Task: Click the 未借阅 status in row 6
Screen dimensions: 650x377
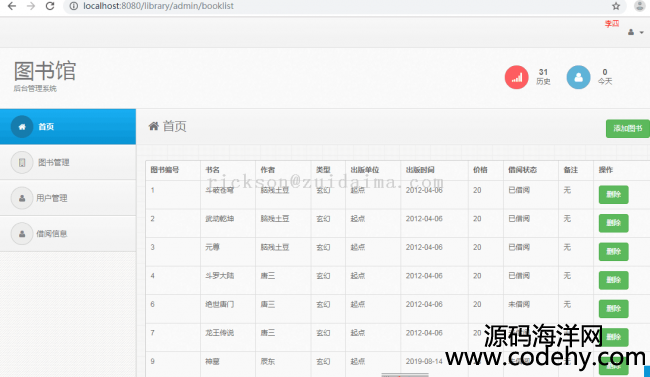Action: (519, 304)
